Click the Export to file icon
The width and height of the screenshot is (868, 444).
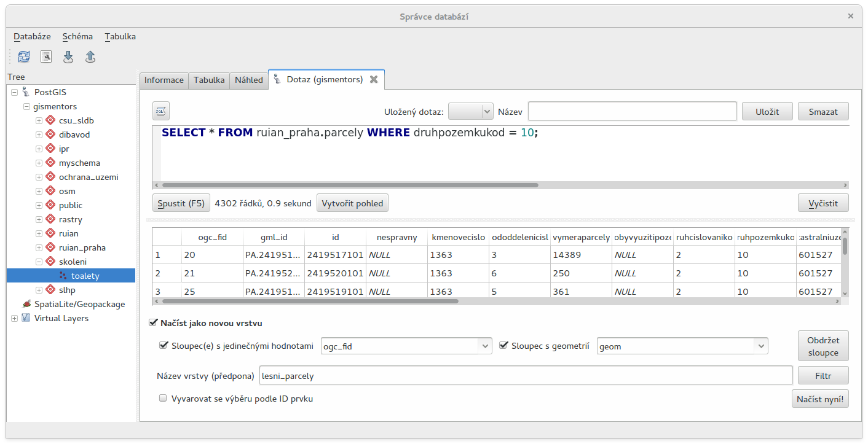(x=90, y=57)
